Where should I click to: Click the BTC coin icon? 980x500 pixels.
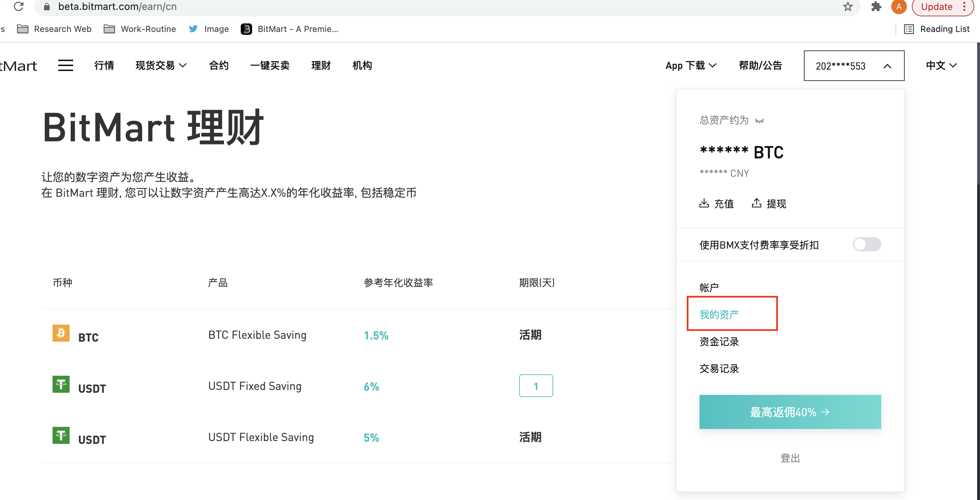(x=61, y=333)
